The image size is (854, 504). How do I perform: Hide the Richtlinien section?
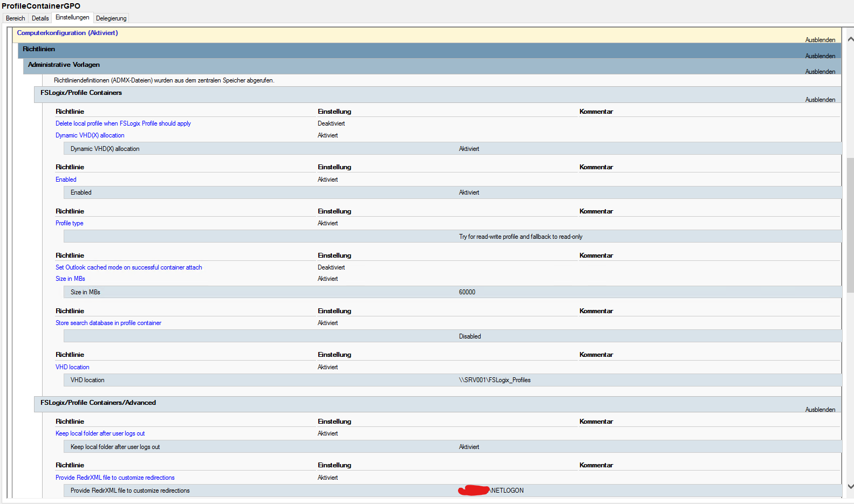tap(819, 56)
